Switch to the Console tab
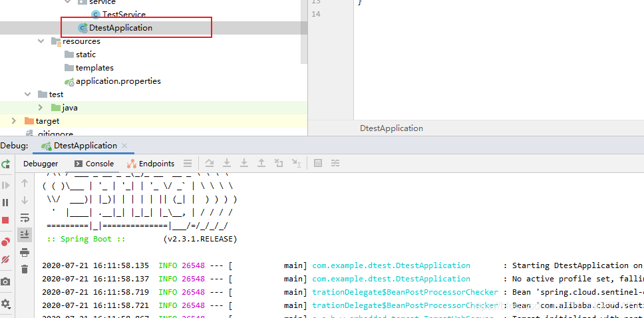The height and width of the screenshot is (318, 644). tap(94, 164)
